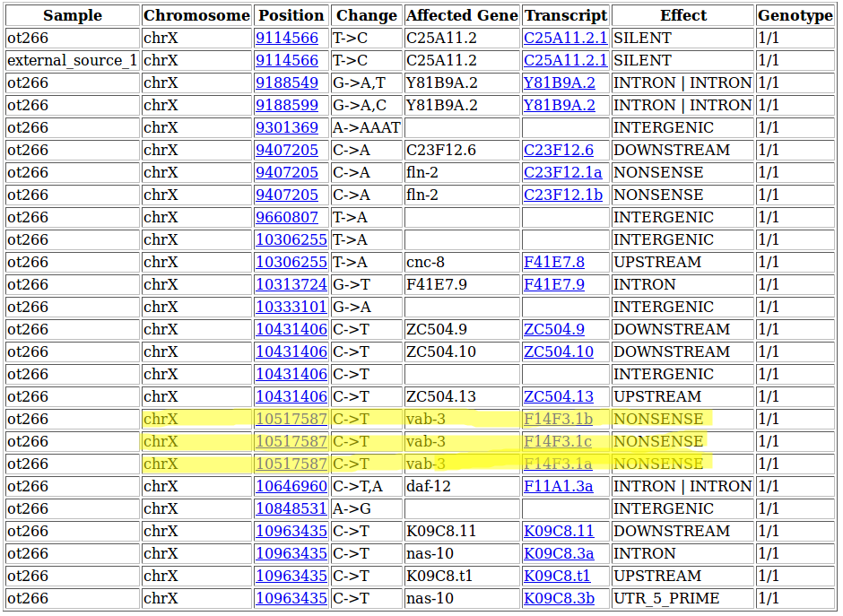843x616 pixels.
Task: Click the UTR_5_PRIME effect cell
Action: coord(682,598)
